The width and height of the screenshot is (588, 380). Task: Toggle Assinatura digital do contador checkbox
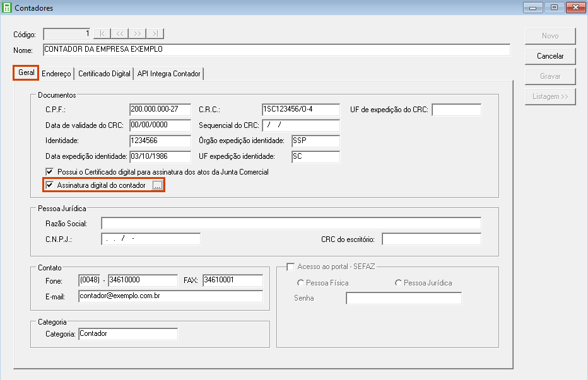[49, 185]
